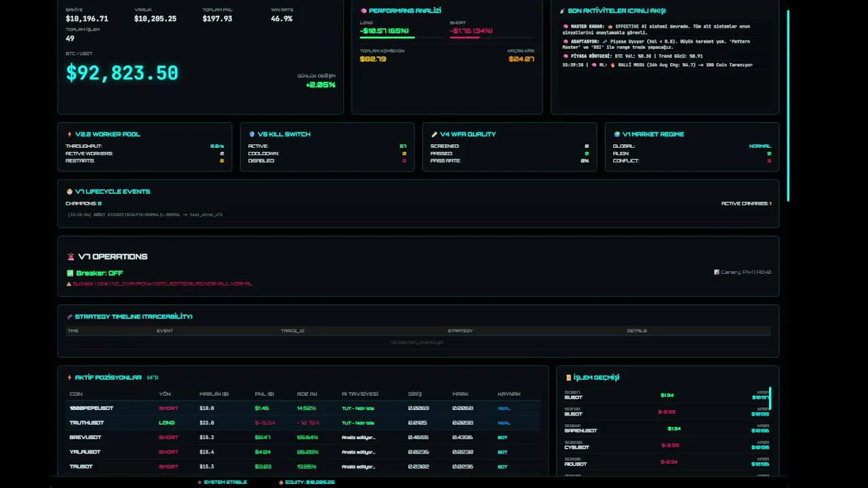Click the SAPIENUSDT entry in İşlem Geçmişi
Image resolution: width=868 pixels, height=488 pixels.
667,428
